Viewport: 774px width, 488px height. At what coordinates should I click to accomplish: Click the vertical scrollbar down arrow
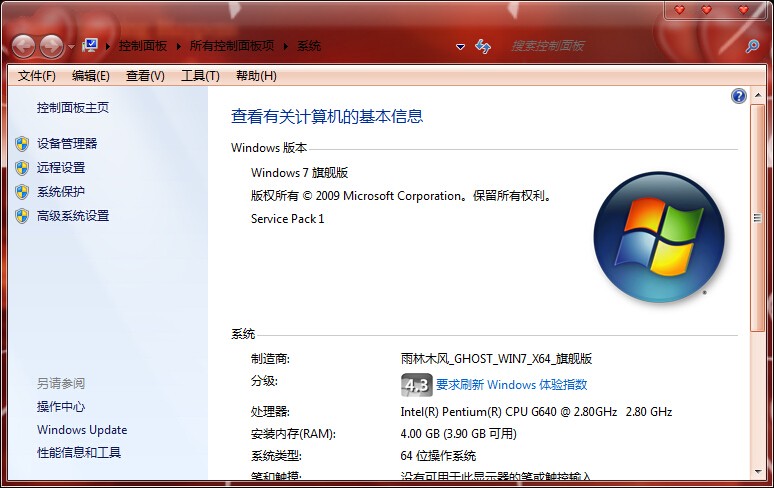pyautogui.click(x=758, y=472)
